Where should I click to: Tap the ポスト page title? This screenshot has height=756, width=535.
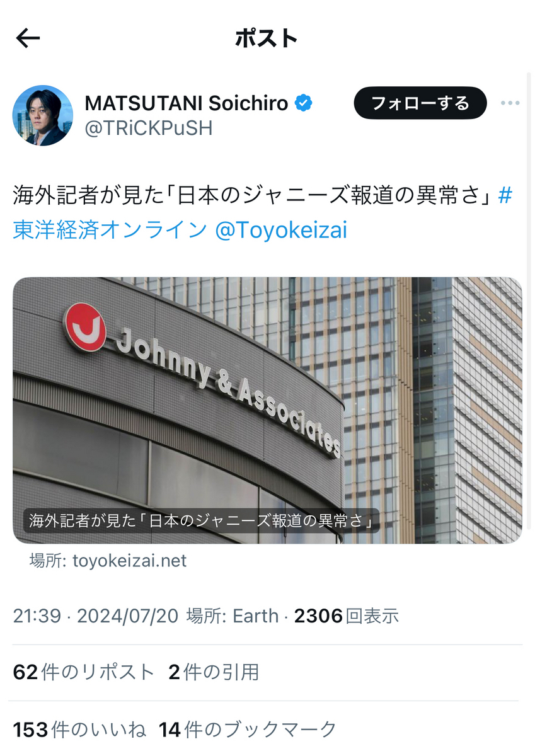(x=267, y=38)
